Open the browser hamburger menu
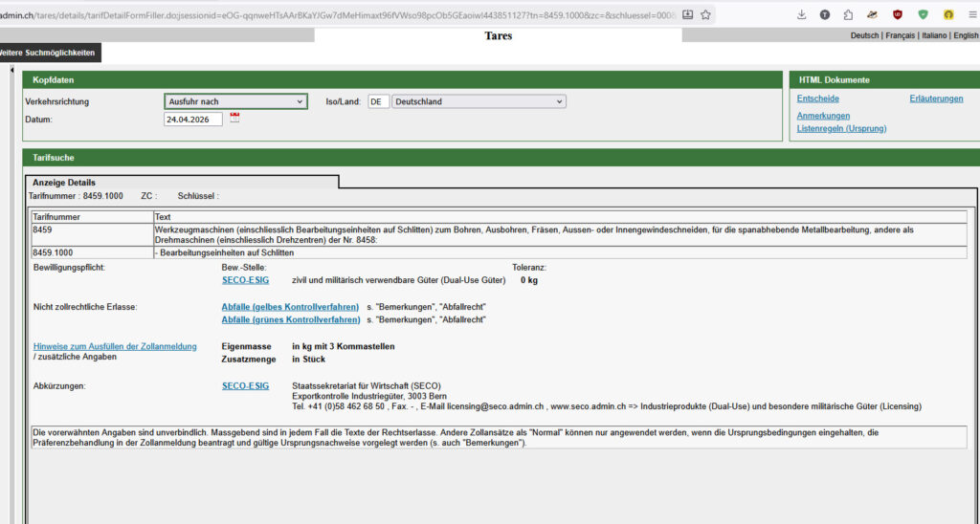The width and height of the screenshot is (980, 524). (x=971, y=14)
